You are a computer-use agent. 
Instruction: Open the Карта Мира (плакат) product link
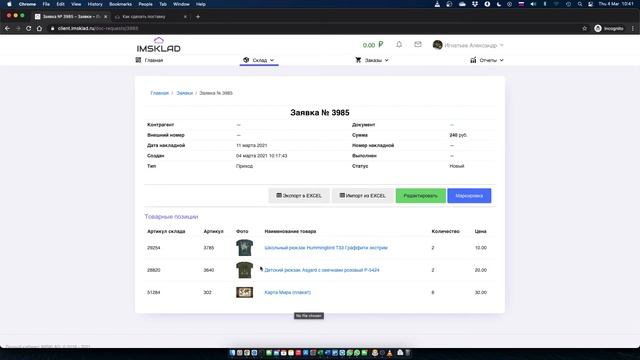tap(287, 292)
